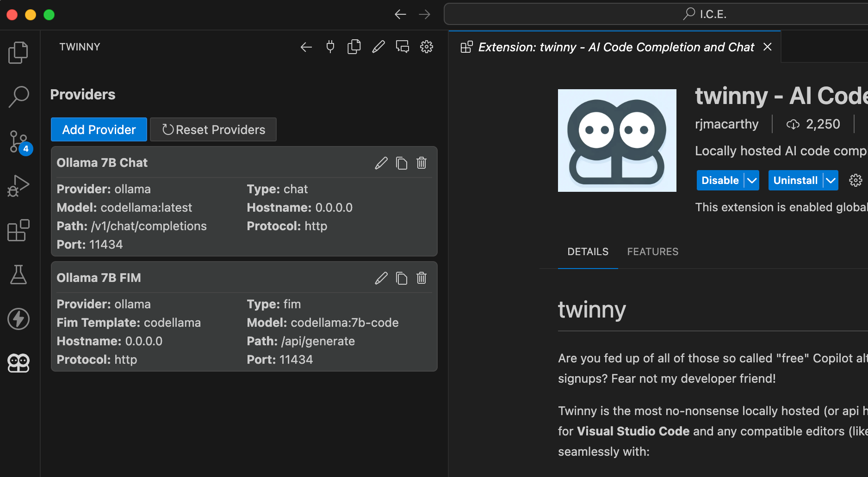Screen dimensions: 868x477
Task: Open the Search view in activity bar
Action: click(19, 97)
